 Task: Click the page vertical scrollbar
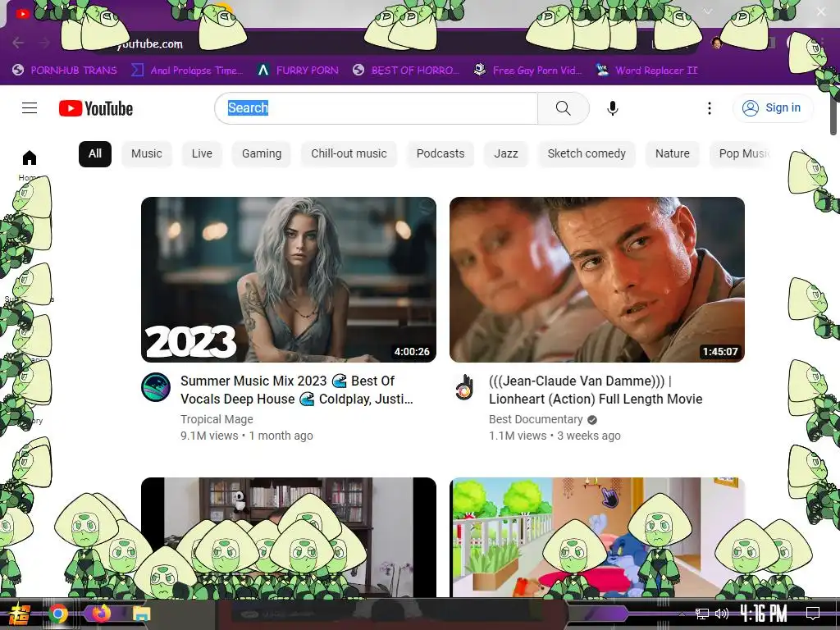(x=833, y=115)
